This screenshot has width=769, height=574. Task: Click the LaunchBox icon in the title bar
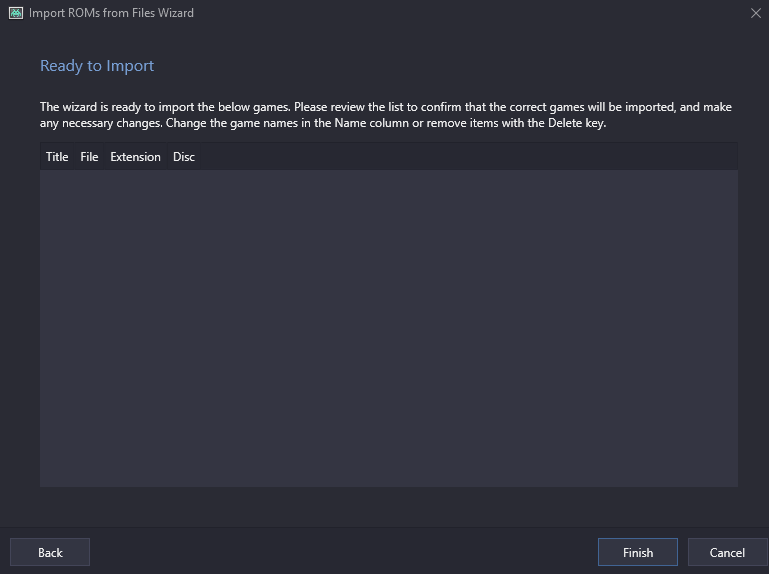(x=16, y=13)
